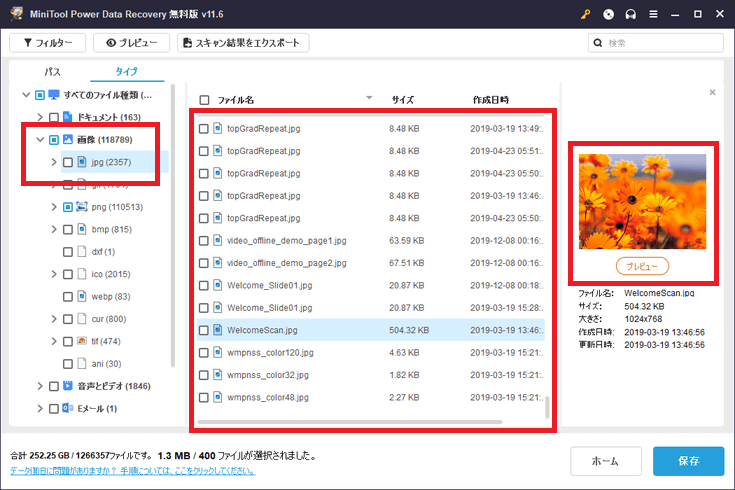Viewport: 735px width, 490px height.
Task: Expand the ドキュメント (163) category
Action: pyautogui.click(x=40, y=117)
